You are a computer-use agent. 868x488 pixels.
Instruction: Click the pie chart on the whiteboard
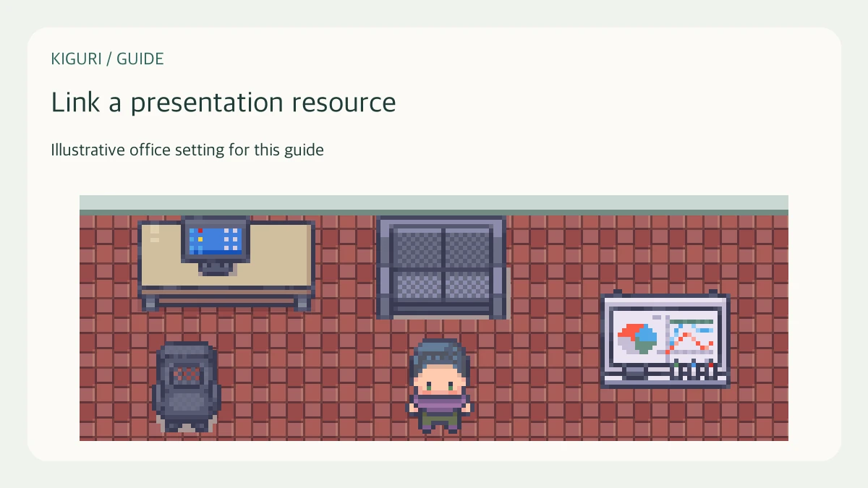point(637,338)
